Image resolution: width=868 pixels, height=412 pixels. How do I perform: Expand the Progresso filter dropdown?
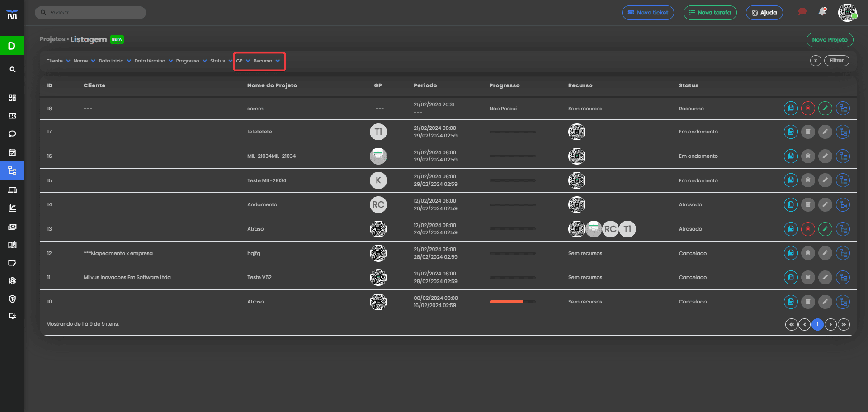click(x=191, y=61)
